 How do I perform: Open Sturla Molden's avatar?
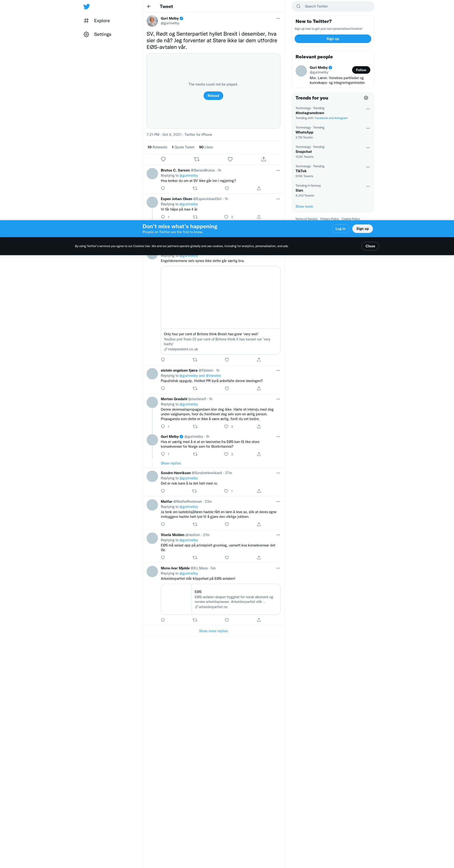coord(152,538)
